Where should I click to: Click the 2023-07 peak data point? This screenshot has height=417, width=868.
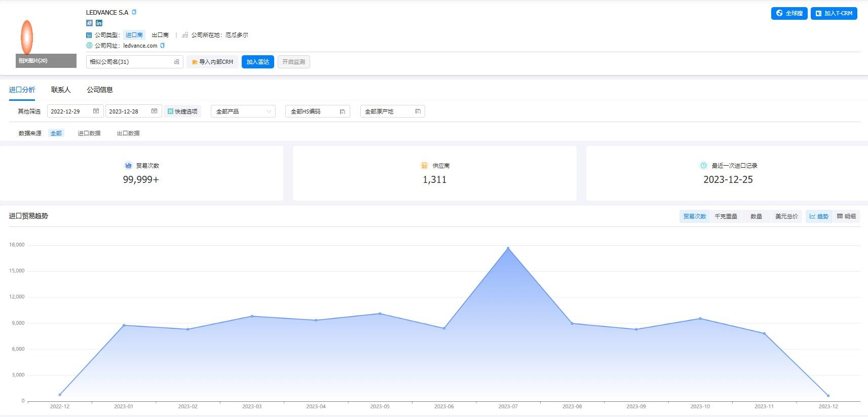[x=508, y=248]
